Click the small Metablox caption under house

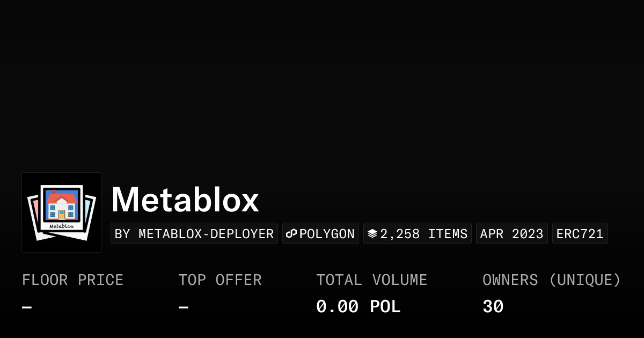(61, 226)
